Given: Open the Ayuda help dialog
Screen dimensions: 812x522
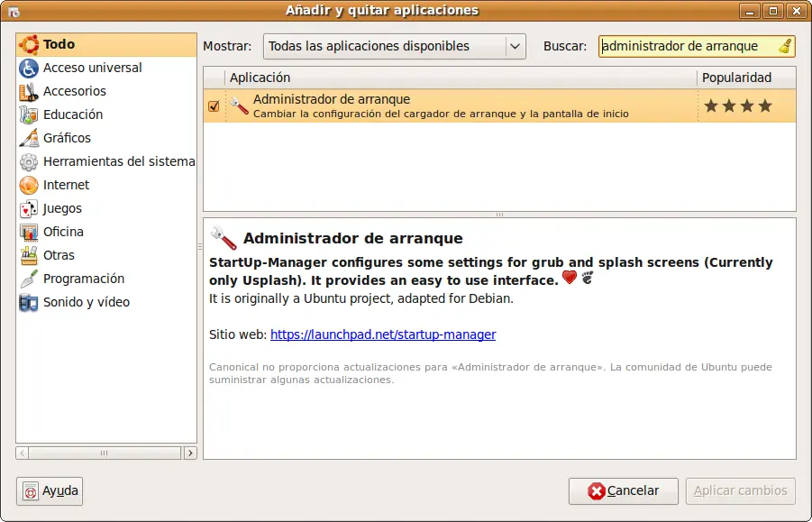Looking at the screenshot, I should point(50,491).
